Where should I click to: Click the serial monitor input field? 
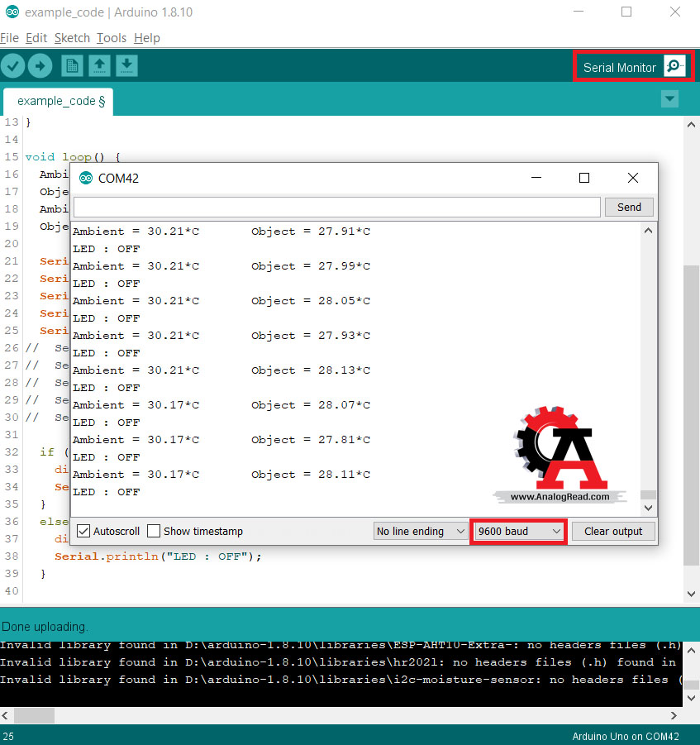coord(337,208)
